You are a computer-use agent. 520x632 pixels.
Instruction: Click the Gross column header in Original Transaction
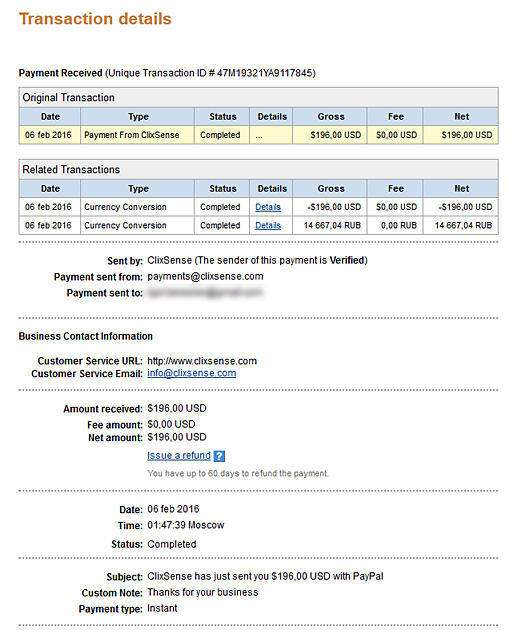pyautogui.click(x=330, y=117)
